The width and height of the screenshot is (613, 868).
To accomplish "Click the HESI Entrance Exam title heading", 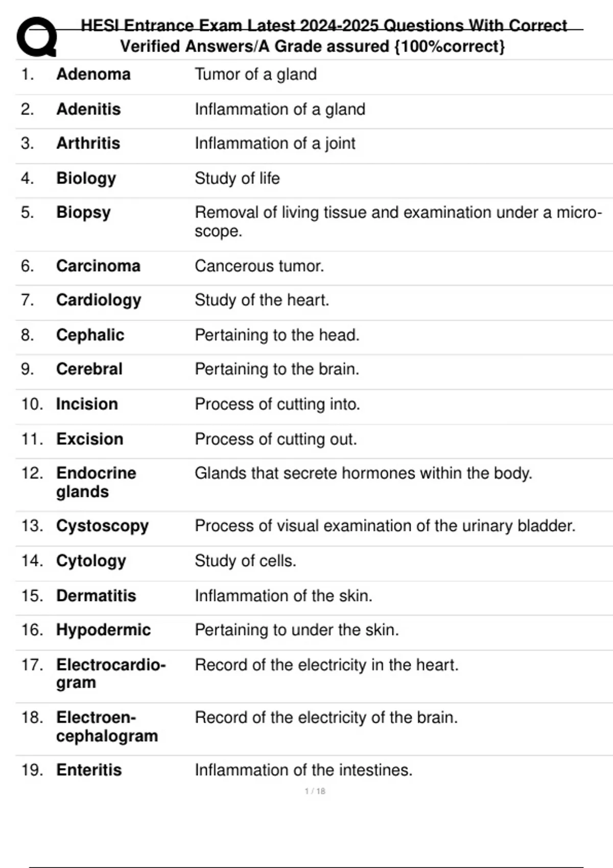I will pos(324,26).
